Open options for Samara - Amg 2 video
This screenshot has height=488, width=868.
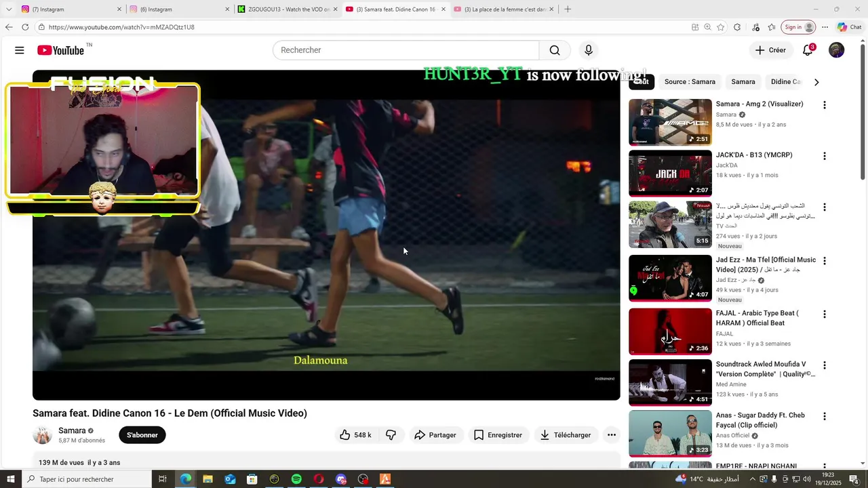[x=825, y=105]
